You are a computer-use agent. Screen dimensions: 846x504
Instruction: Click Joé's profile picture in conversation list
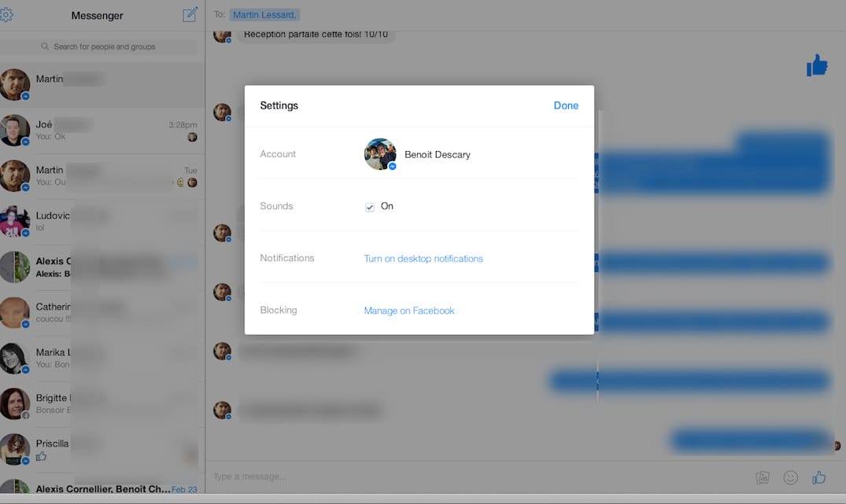click(x=15, y=130)
